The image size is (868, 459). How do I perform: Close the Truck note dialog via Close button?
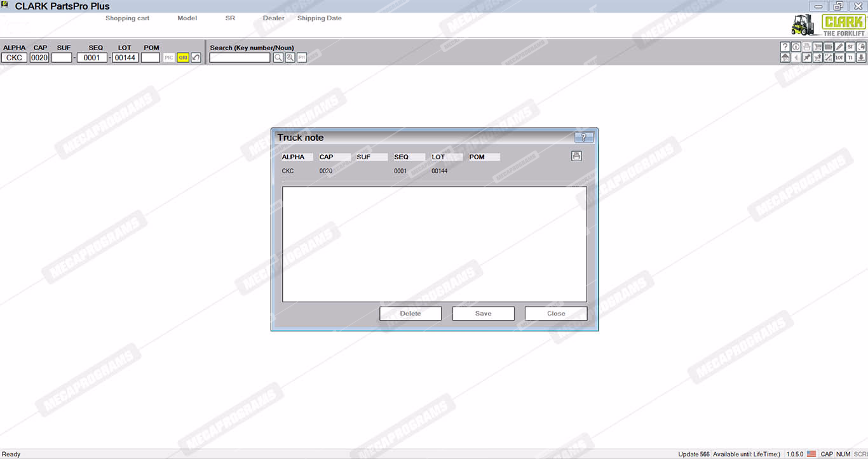[555, 314]
